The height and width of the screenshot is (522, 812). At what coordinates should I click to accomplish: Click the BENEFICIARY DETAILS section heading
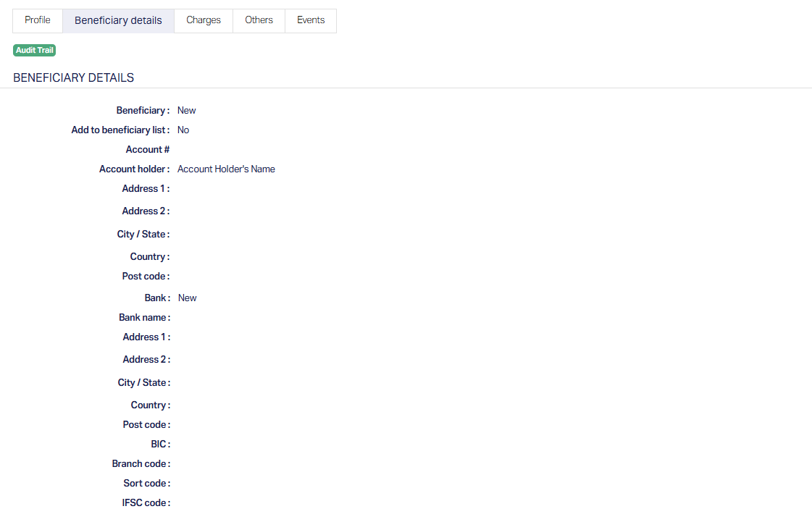pos(73,77)
